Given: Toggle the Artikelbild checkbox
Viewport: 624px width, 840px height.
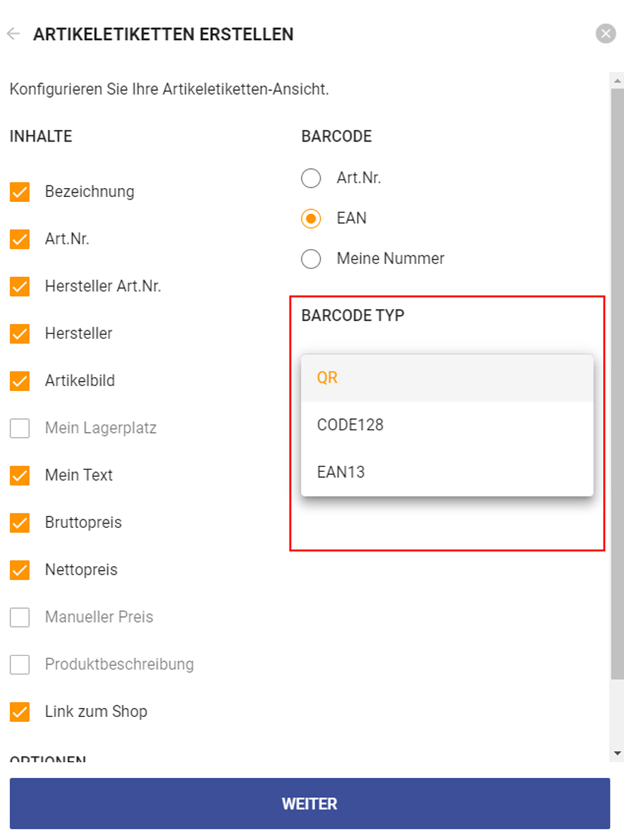Looking at the screenshot, I should tap(20, 381).
